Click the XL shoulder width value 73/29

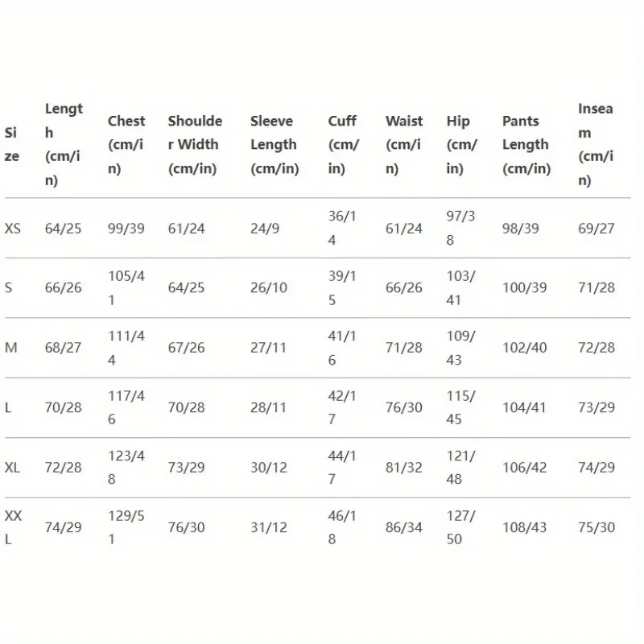click(186, 468)
